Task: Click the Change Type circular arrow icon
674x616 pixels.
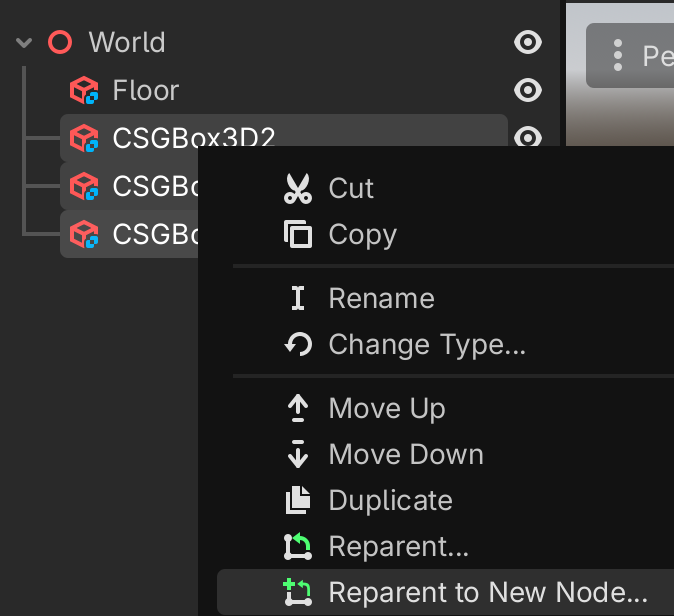Action: coord(298,345)
